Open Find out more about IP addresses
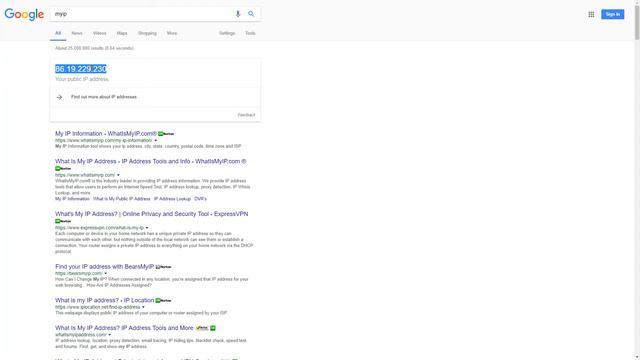640x360 pixels. tap(104, 97)
